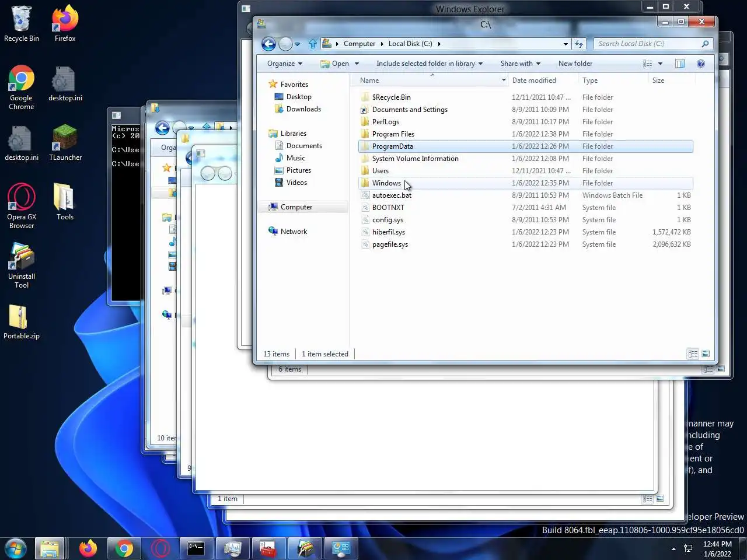Viewport: 747px width, 560px height.
Task: Switch to details view in the status bar
Action: click(693, 353)
